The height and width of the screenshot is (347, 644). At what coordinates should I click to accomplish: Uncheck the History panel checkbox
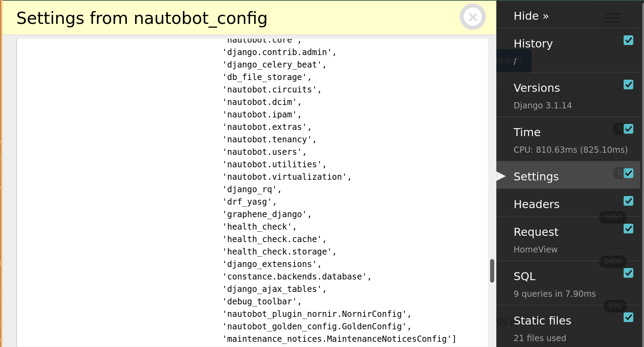(628, 41)
